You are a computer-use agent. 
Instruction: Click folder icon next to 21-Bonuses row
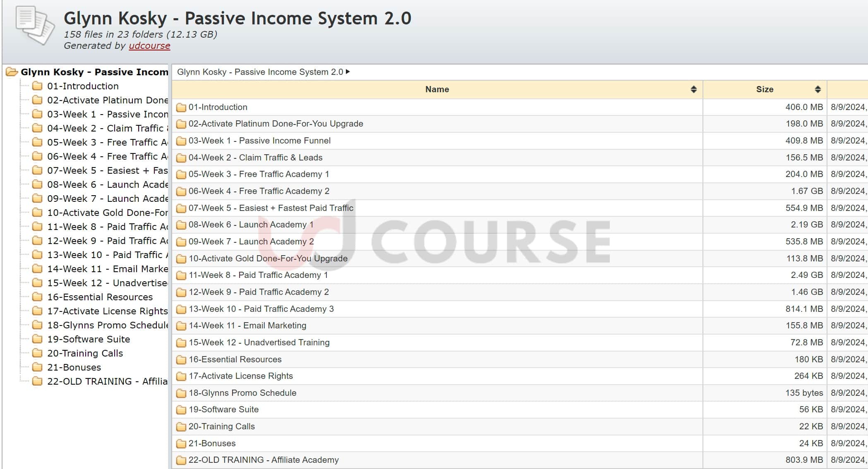coord(181,444)
